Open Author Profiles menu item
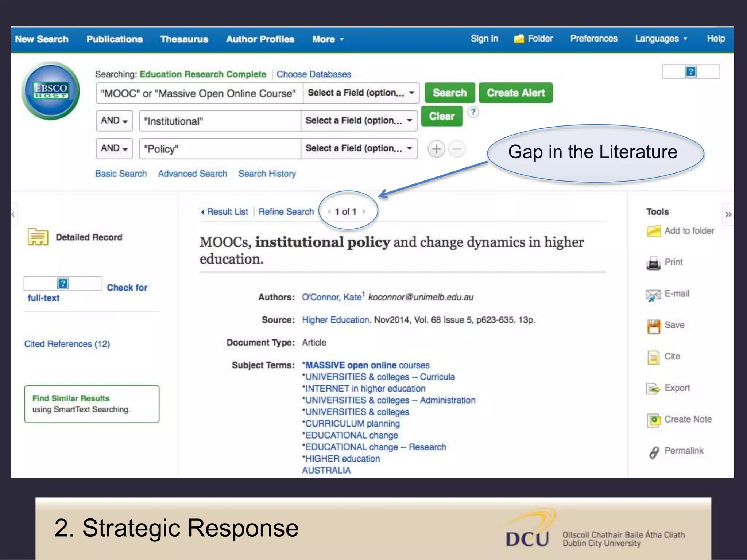 (x=260, y=39)
